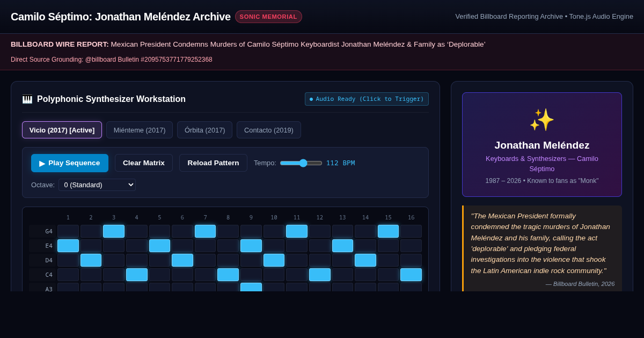This screenshot has height=338, width=644.
Task: Click the 112 BPM tempo value
Action: (340, 163)
